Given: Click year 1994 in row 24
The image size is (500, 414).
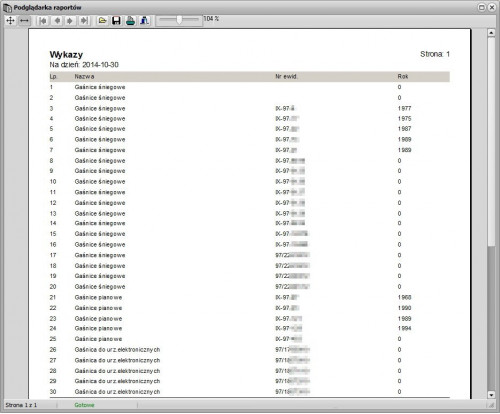Looking at the screenshot, I should point(404,328).
